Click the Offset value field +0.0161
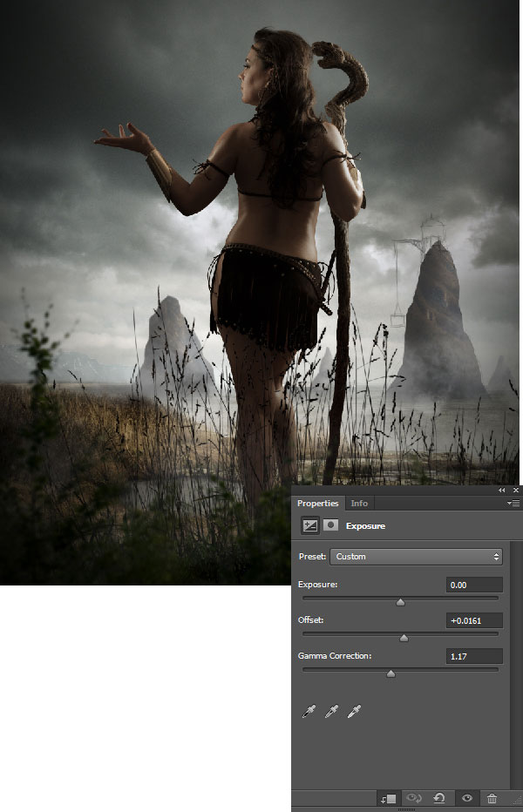The height and width of the screenshot is (812, 523). point(474,620)
